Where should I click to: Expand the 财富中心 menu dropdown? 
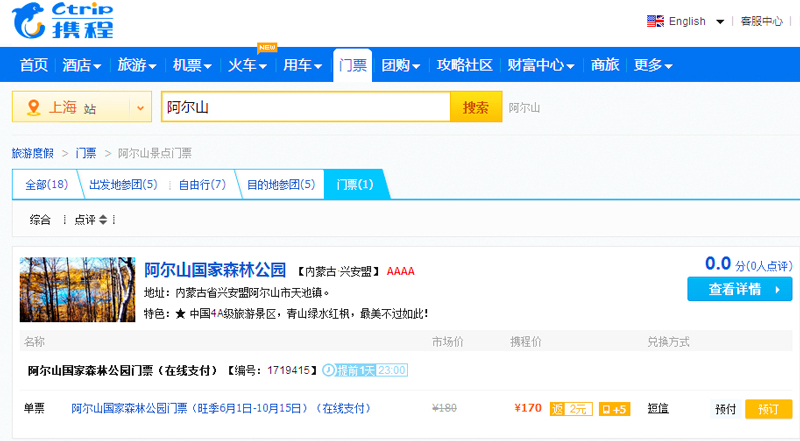(570, 66)
